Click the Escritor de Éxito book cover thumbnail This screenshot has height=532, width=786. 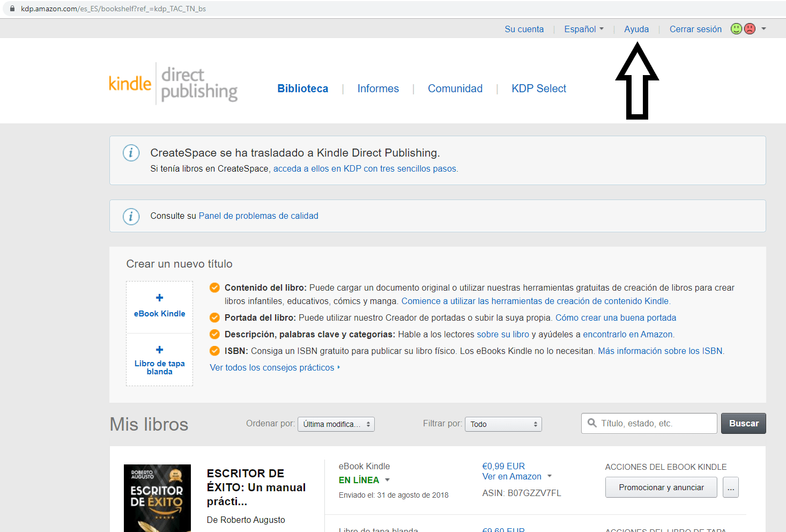tap(157, 498)
